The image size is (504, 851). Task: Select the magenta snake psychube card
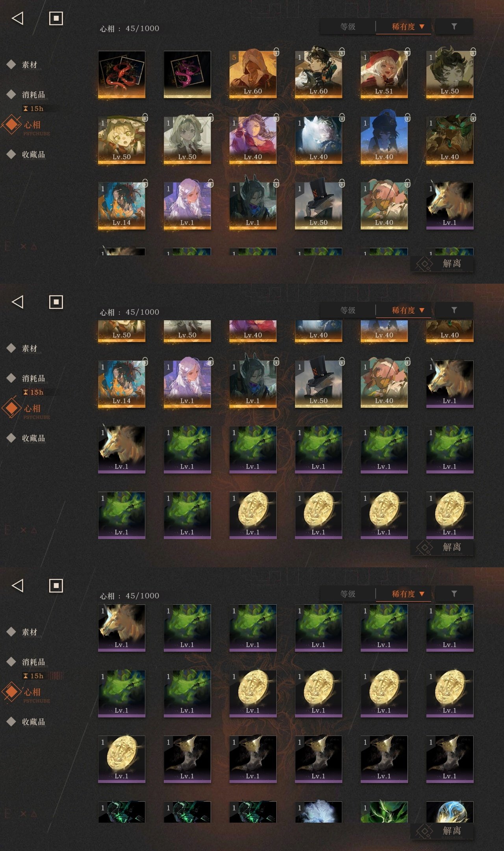187,74
